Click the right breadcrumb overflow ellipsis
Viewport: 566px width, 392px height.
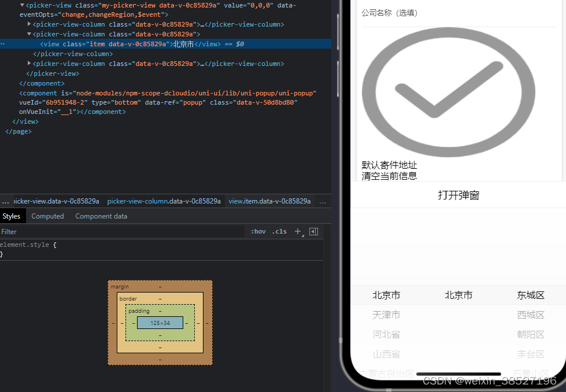[323, 201]
